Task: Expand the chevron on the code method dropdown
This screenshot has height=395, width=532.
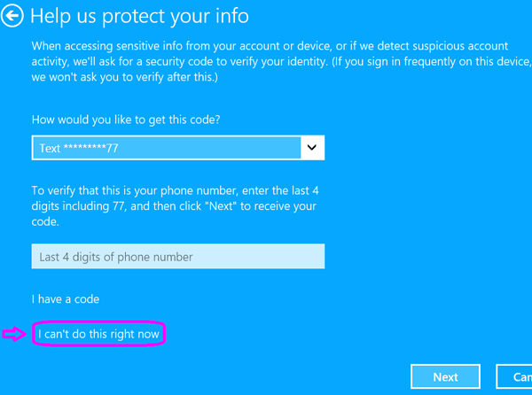Action: [x=312, y=148]
